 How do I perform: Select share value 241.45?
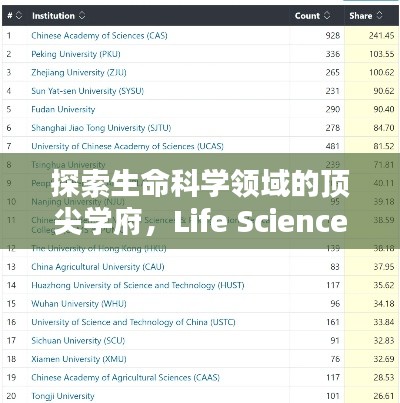point(382,35)
